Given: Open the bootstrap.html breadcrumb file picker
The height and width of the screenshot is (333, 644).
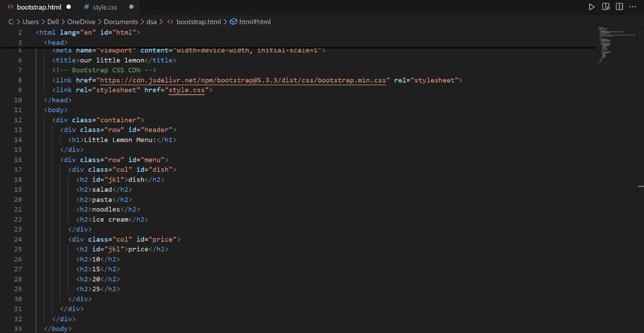Looking at the screenshot, I should pos(199,22).
